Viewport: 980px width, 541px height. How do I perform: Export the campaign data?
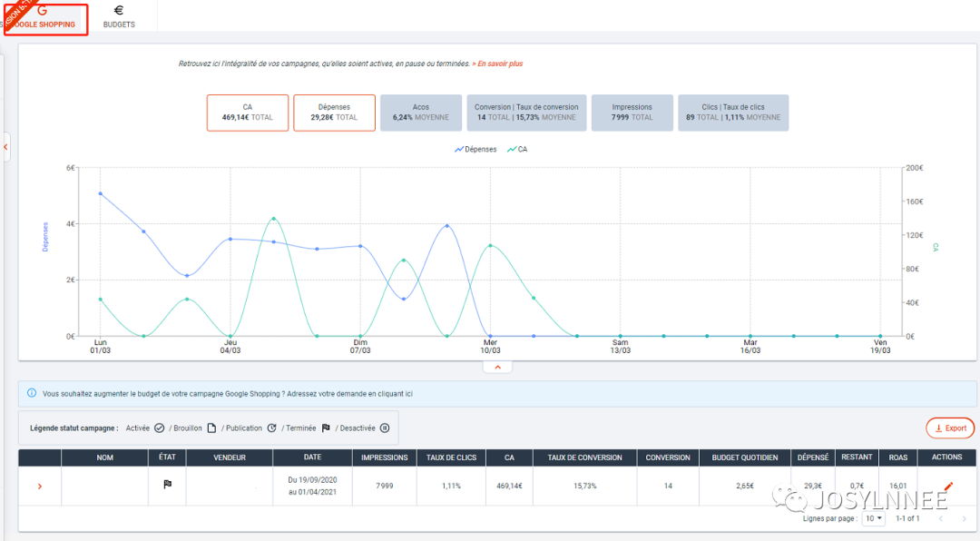coord(950,428)
